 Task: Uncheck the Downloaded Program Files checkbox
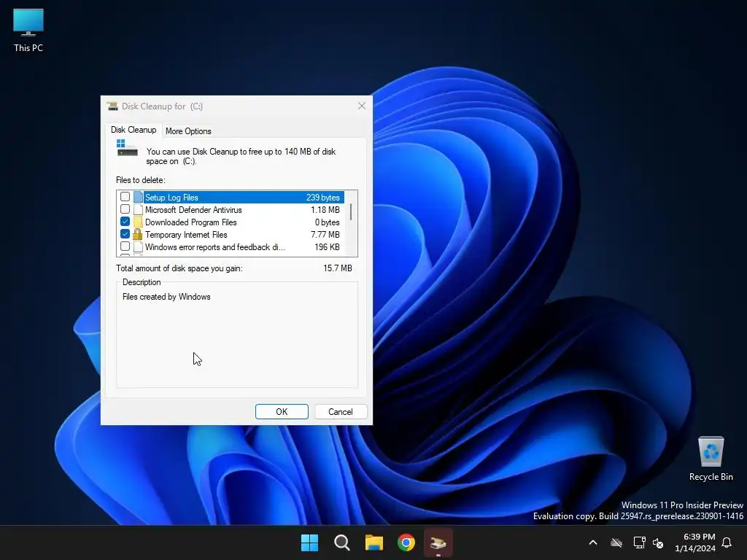(x=125, y=222)
